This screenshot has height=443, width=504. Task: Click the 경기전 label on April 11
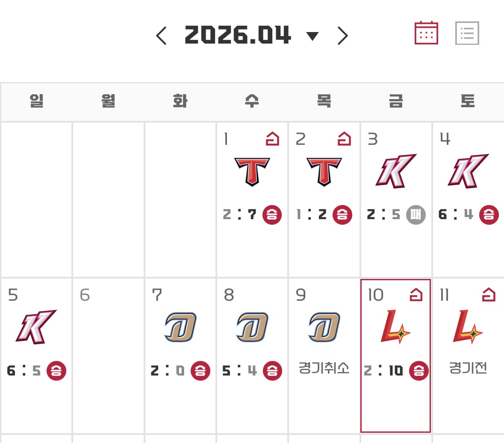coord(468,367)
